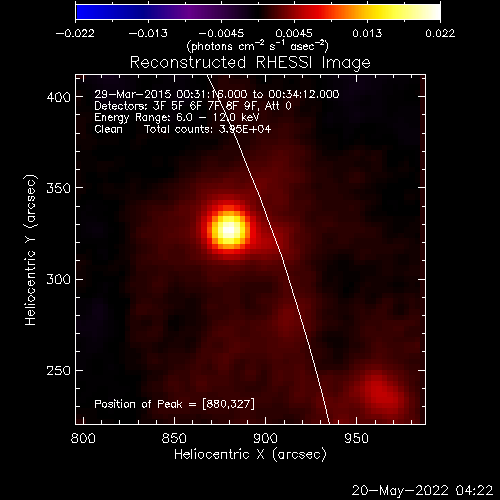The width and height of the screenshot is (500, 500).
Task: Click the 'Reconstructed RHESSI Image' title
Action: [250, 63]
